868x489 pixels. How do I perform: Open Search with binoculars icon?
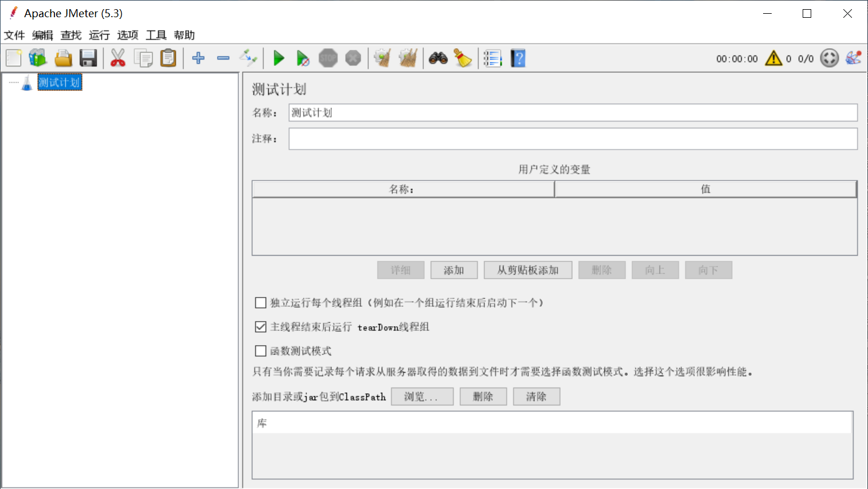click(438, 58)
